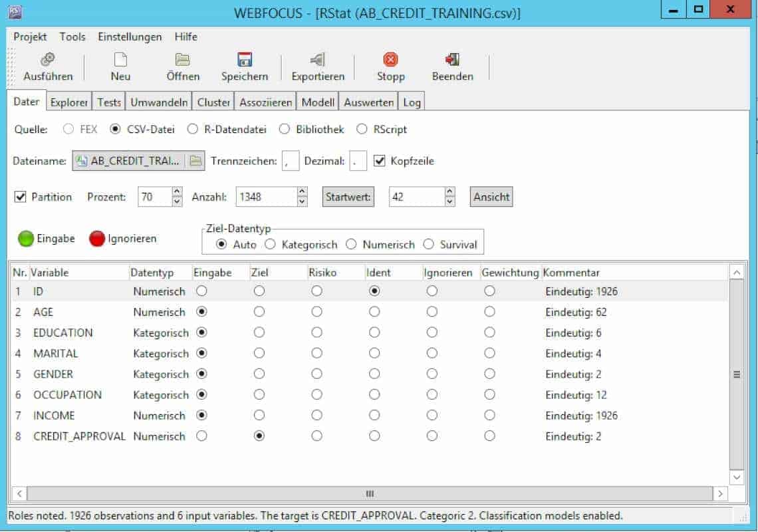The height and width of the screenshot is (532, 758).
Task: Click the green Eingabe ball
Action: coord(26,239)
